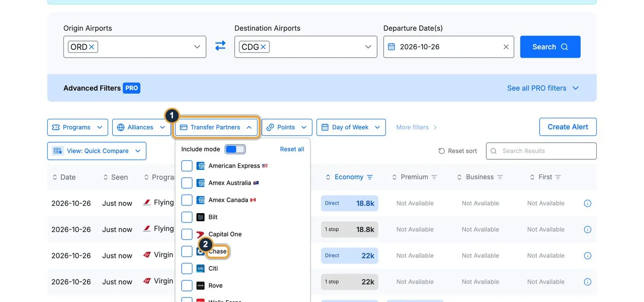Screen dimensions: 644x302
Task: Sort by First column arrows
Action: 532,177
